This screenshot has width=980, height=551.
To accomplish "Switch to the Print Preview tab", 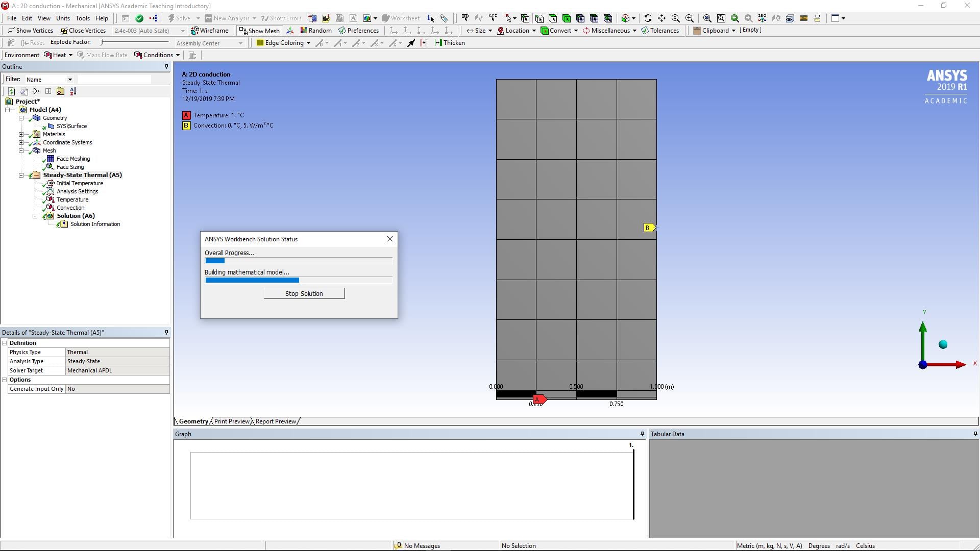I will coord(232,421).
